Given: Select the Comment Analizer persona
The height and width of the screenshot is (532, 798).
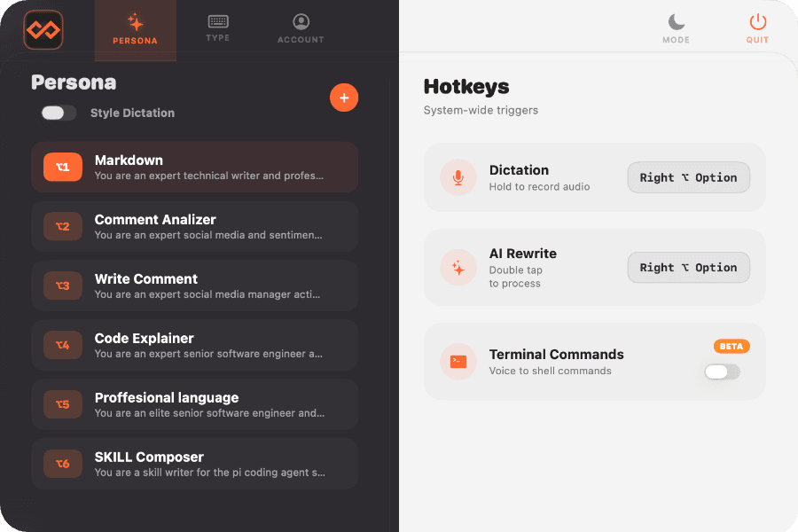Looking at the screenshot, I should point(195,227).
